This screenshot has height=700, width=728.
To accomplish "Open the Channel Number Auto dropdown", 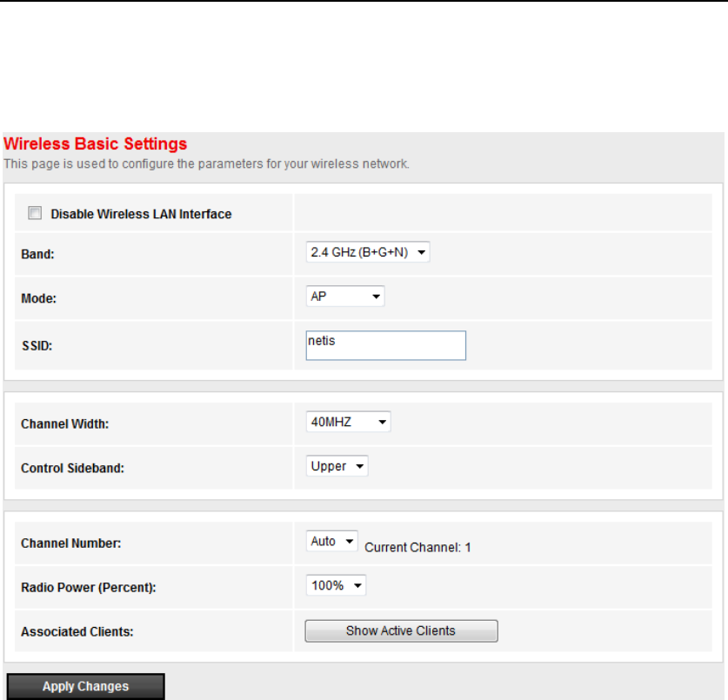I will click(331, 541).
